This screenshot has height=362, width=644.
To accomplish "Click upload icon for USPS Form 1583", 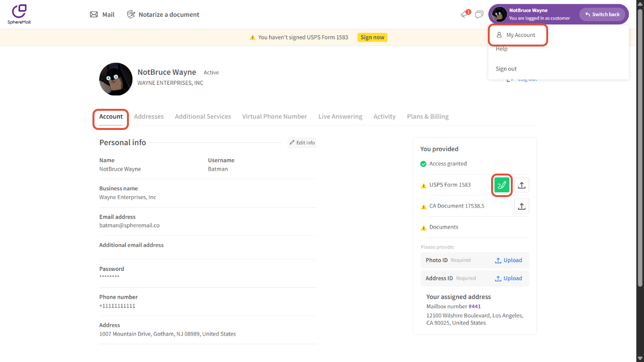I will click(x=522, y=185).
